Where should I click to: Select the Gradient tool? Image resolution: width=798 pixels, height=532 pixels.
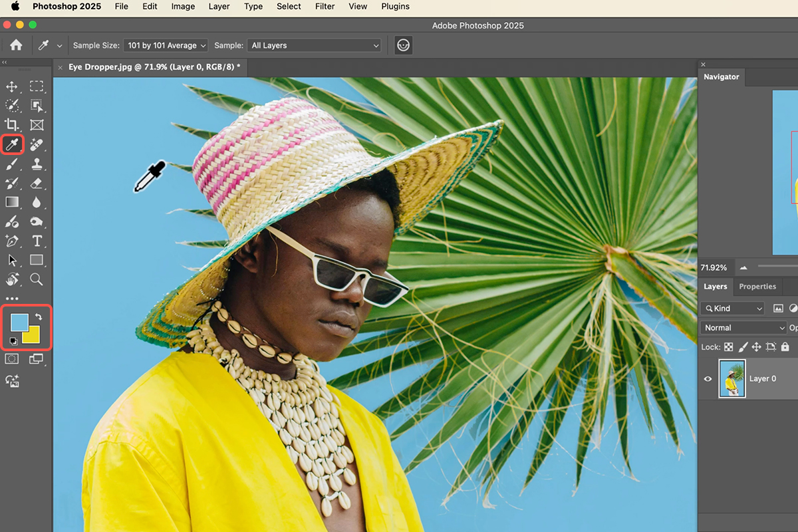12,202
